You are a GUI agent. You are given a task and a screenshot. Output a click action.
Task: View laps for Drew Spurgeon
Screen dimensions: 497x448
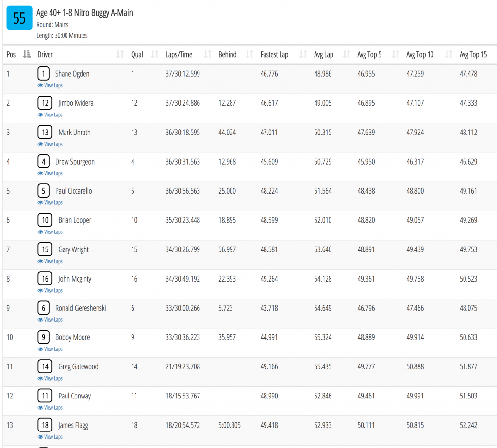point(50,173)
